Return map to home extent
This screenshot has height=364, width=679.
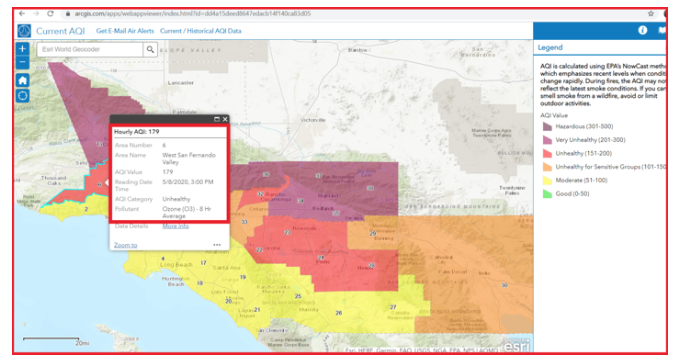pos(23,80)
